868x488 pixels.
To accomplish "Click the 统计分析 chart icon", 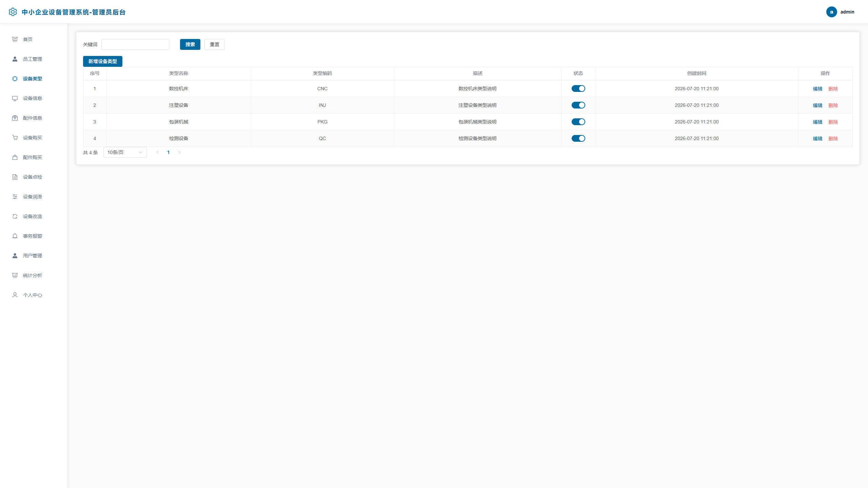I will coord(15,275).
